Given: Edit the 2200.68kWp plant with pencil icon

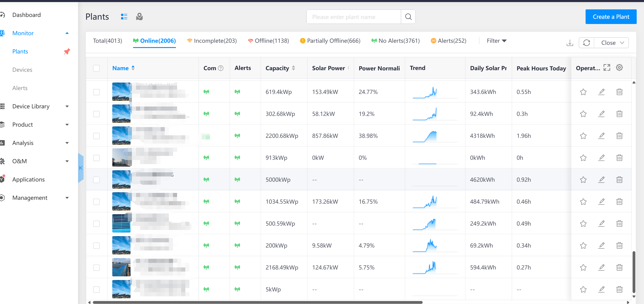Looking at the screenshot, I should pos(601,136).
